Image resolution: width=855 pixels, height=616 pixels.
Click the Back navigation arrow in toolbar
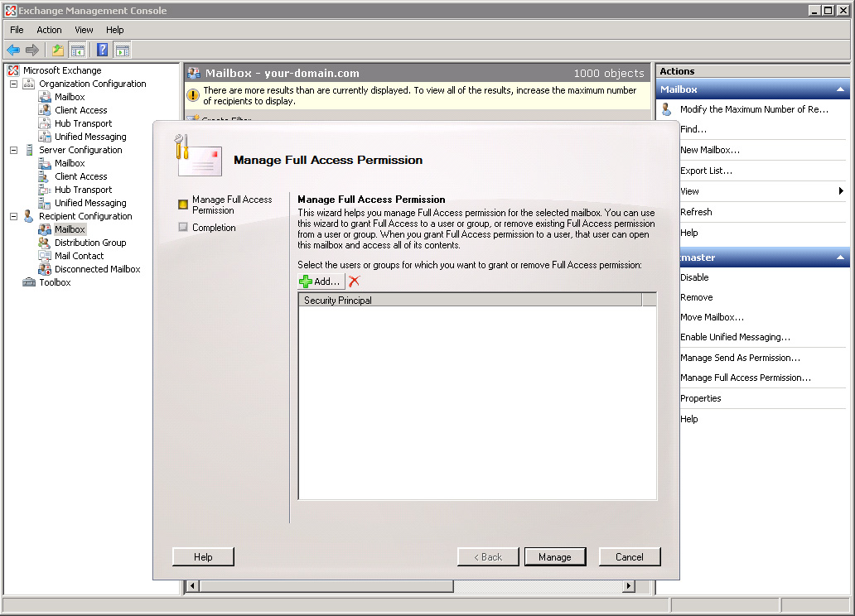(13, 51)
